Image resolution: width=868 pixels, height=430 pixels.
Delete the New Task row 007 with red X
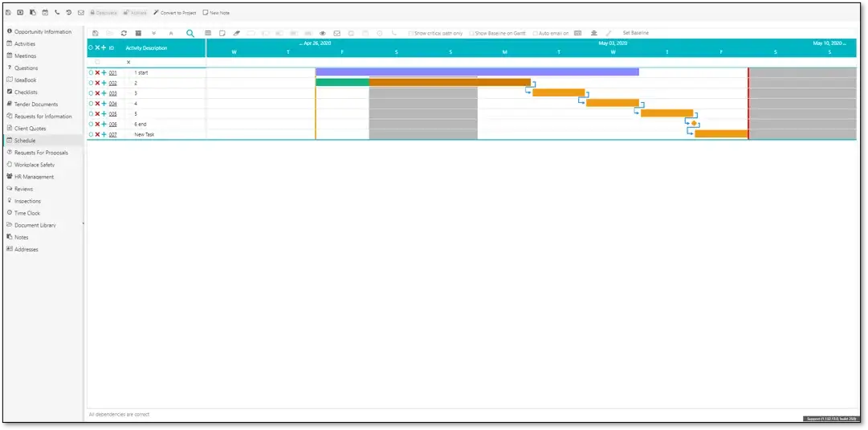(97, 134)
